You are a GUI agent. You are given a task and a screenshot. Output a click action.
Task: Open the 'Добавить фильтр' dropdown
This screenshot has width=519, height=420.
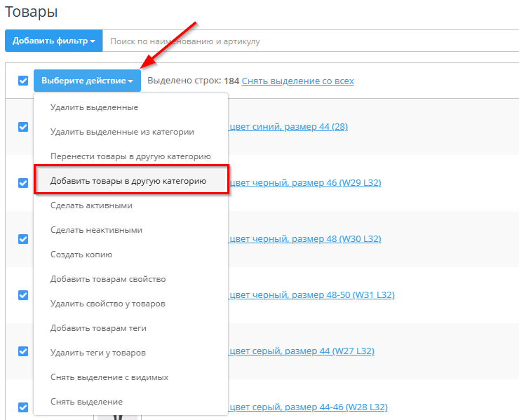53,41
